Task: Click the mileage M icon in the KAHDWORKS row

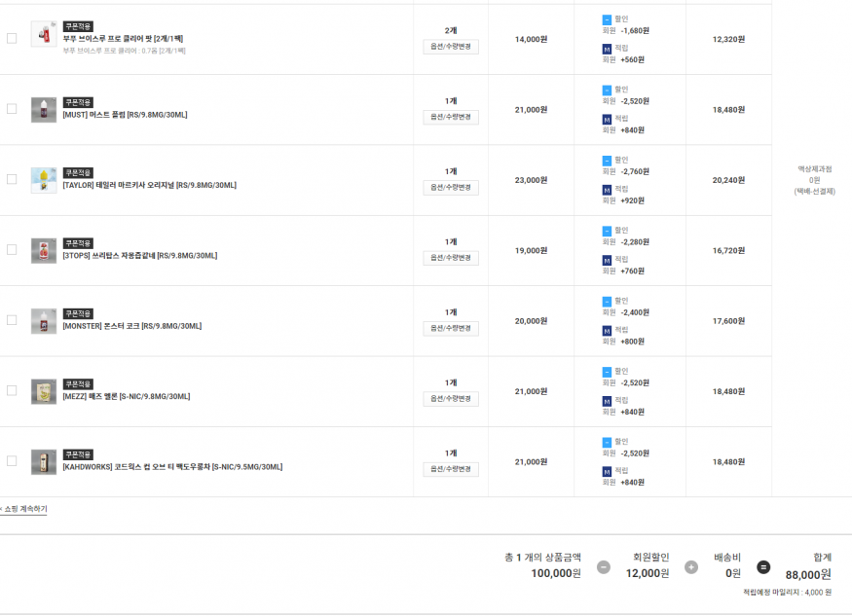Action: 607,471
